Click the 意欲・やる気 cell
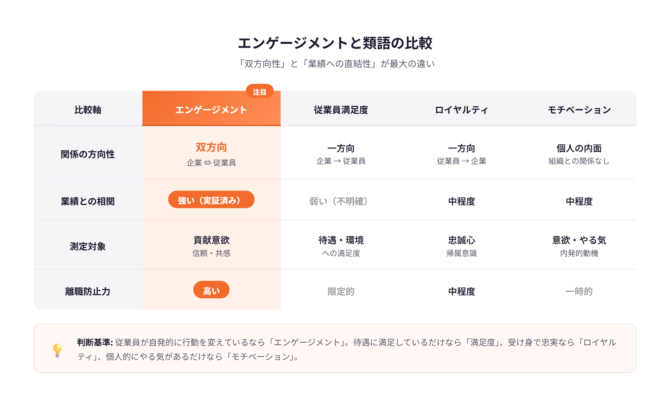Screen dimensions: 670x401 579,240
